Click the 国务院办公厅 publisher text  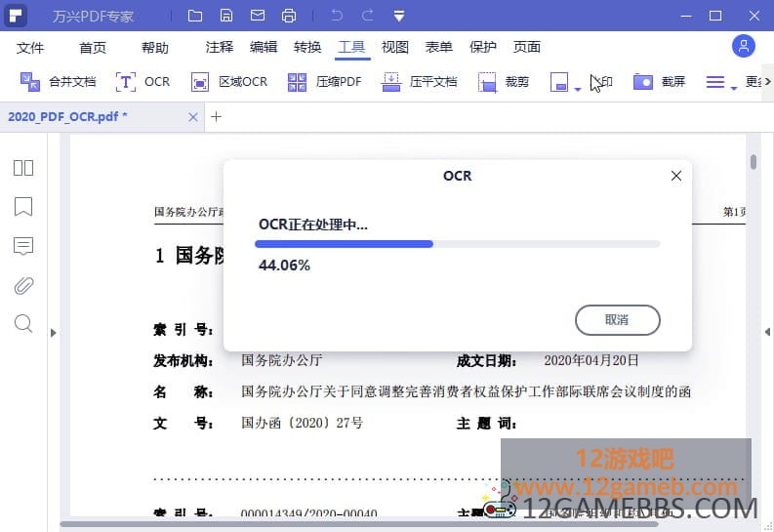pyautogui.click(x=282, y=360)
